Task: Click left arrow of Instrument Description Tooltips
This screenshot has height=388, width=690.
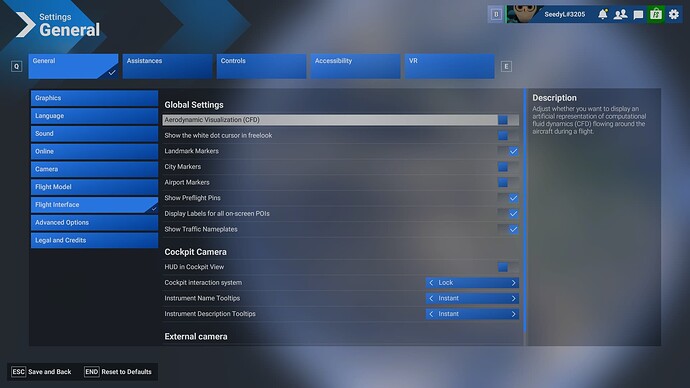Action: [431, 314]
